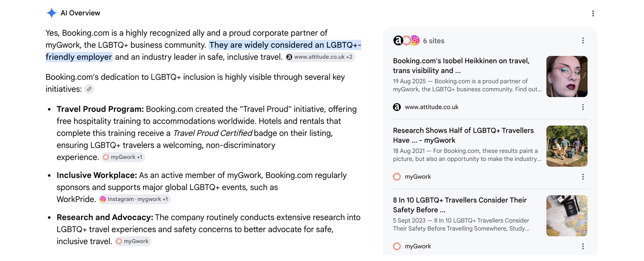Image resolution: width=644 pixels, height=261 pixels.
Task: Open the 6 sites panel options menu
Action: pos(583,41)
